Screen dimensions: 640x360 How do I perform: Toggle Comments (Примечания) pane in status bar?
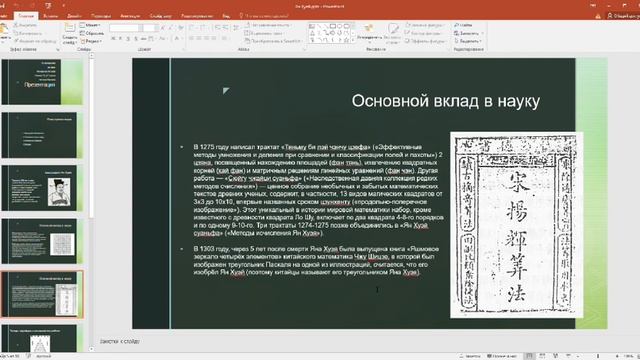(502, 356)
